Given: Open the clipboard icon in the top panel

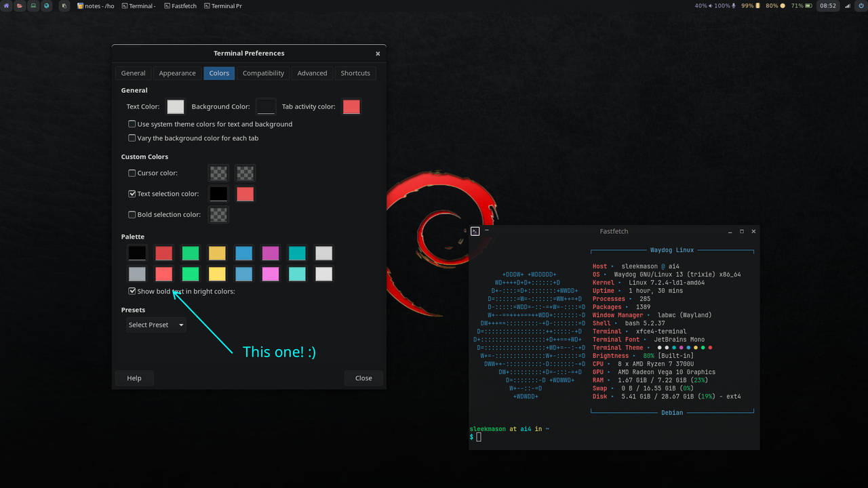Looking at the screenshot, I should click(x=64, y=5).
